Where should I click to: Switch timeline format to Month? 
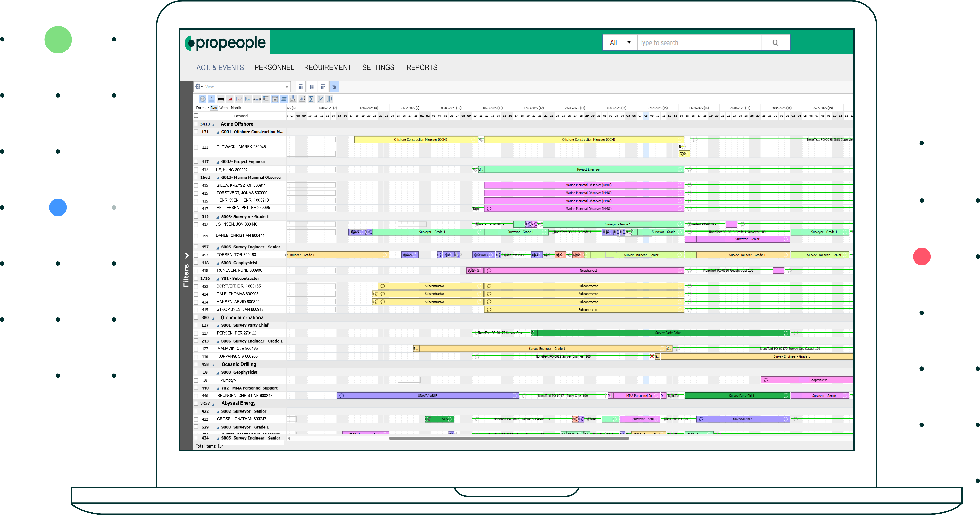coord(236,108)
